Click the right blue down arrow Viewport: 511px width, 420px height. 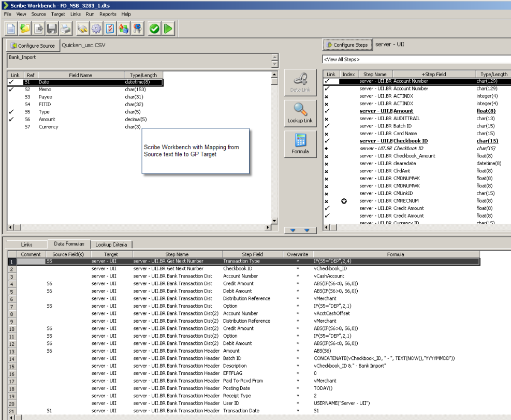point(306,230)
